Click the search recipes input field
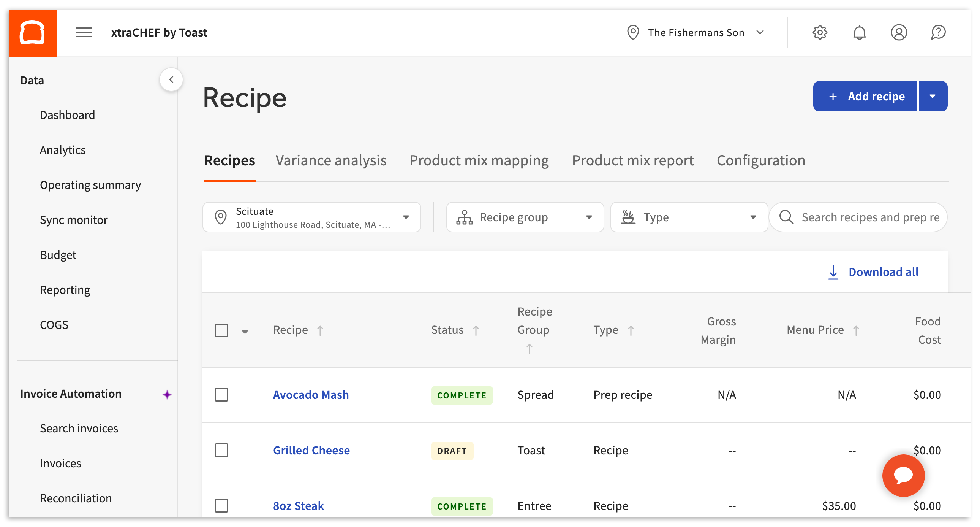 [x=869, y=217]
